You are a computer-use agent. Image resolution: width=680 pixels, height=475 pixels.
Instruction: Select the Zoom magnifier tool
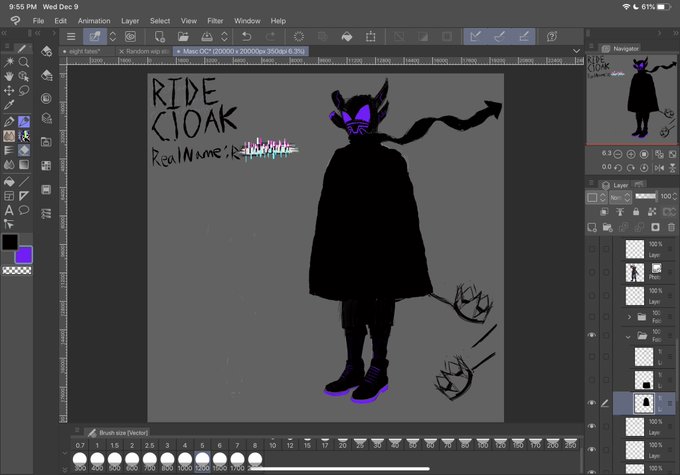pos(24,62)
